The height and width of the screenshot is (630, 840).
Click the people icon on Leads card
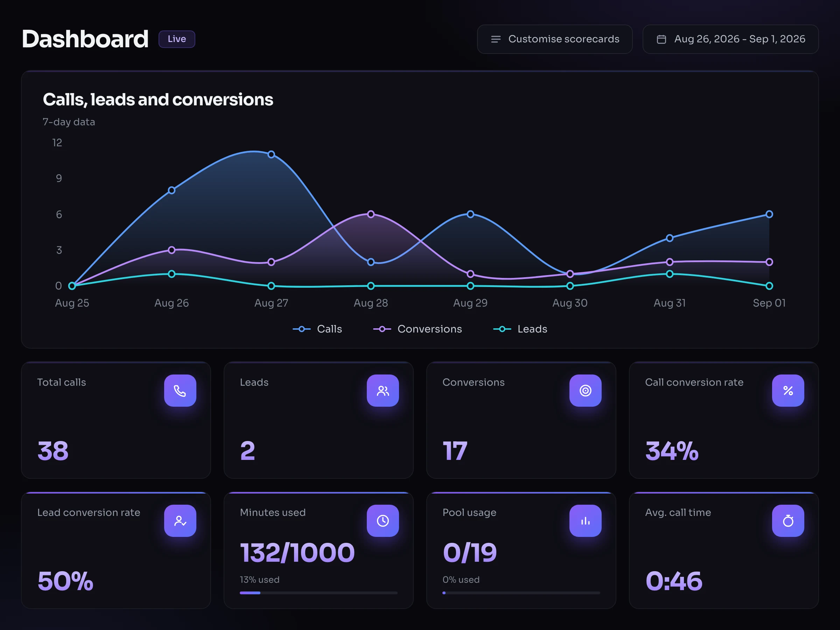[x=383, y=390]
